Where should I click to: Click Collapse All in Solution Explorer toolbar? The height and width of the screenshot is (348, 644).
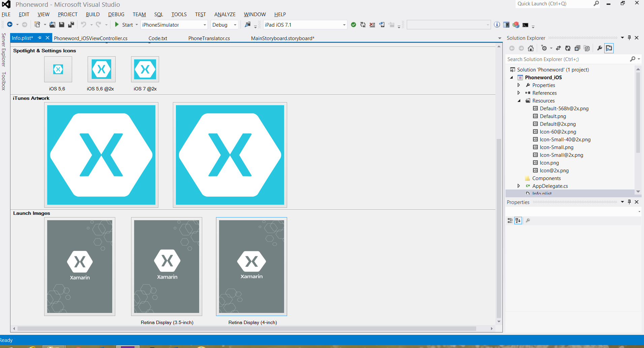(x=577, y=48)
